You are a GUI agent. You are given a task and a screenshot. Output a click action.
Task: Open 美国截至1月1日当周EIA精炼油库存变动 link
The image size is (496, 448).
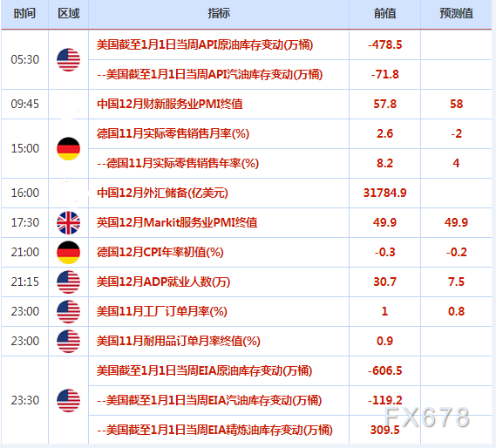(x=214, y=431)
